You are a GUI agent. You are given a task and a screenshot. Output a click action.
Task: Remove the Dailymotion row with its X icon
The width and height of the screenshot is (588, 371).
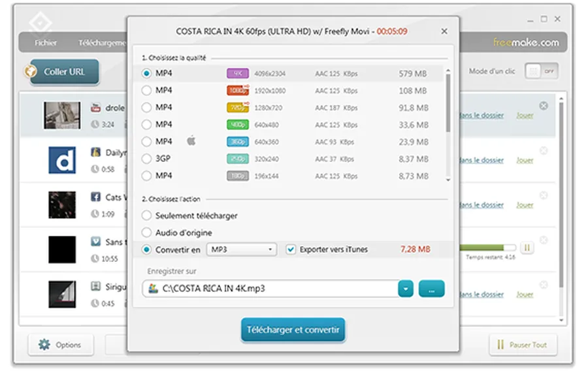[544, 151]
